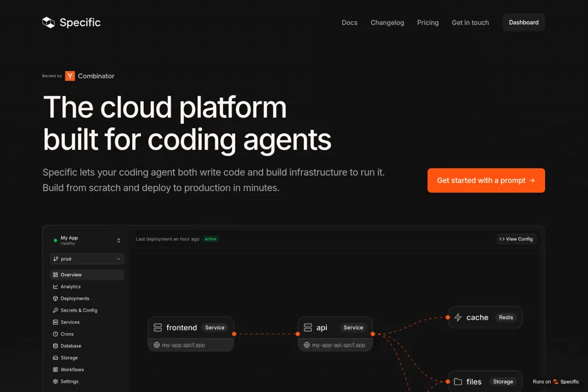This screenshot has height=392, width=588.
Task: Click the globe icon beside my-app-api.spcf.app
Action: (307, 345)
